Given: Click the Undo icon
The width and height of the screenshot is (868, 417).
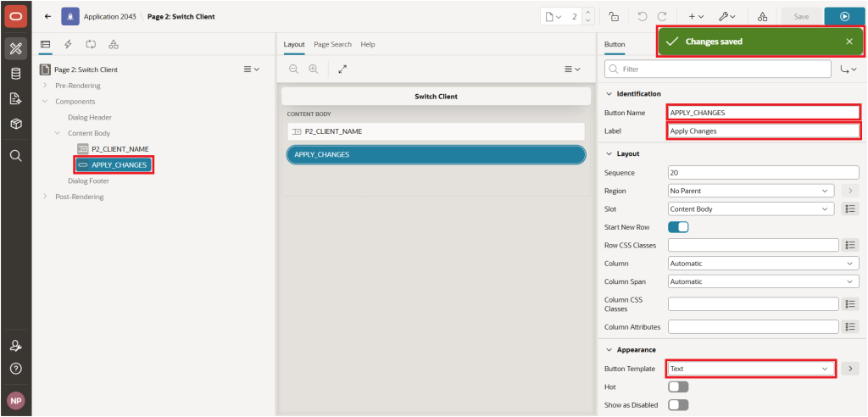Looking at the screenshot, I should (x=643, y=17).
